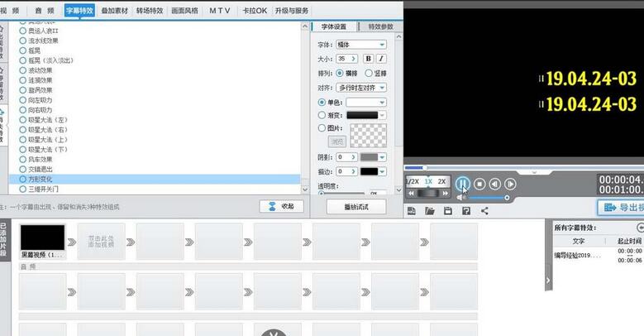Viewport: 644px width, 336px height.
Task: Click the 阴影 shadow value stepper arrow
Action: 353,157
